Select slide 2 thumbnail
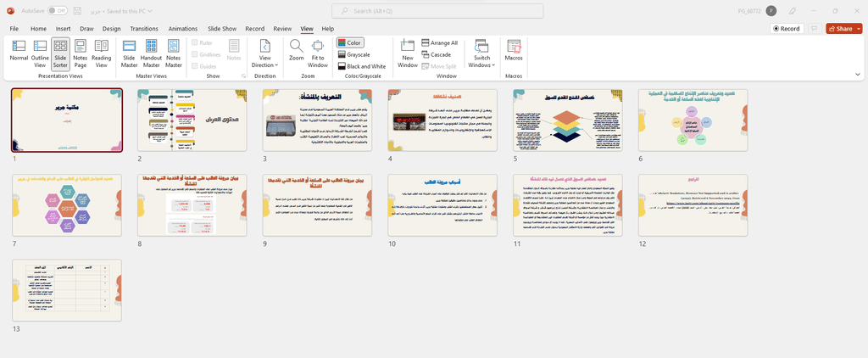868x358 pixels. 192,120
